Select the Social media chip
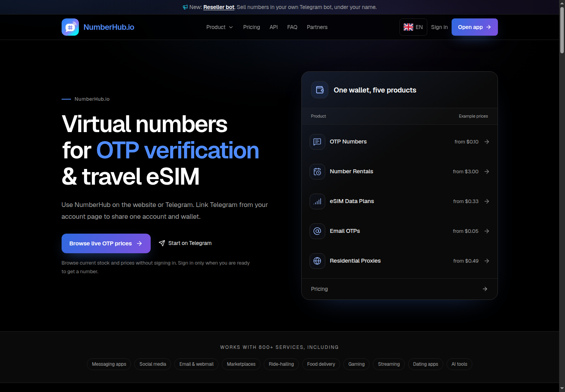Screen dimensions: 565x392 tap(153, 364)
